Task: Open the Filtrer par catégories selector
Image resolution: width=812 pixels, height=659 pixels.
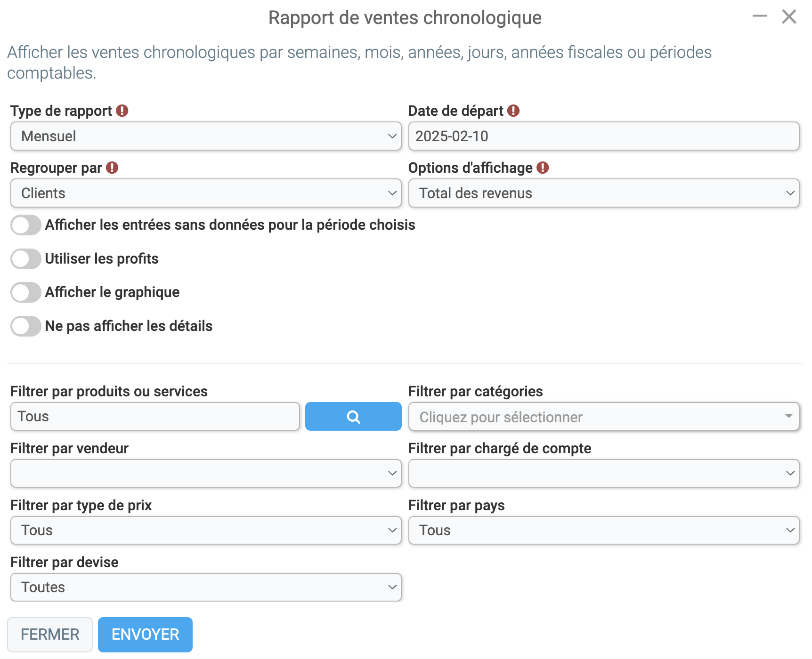Action: tap(604, 417)
